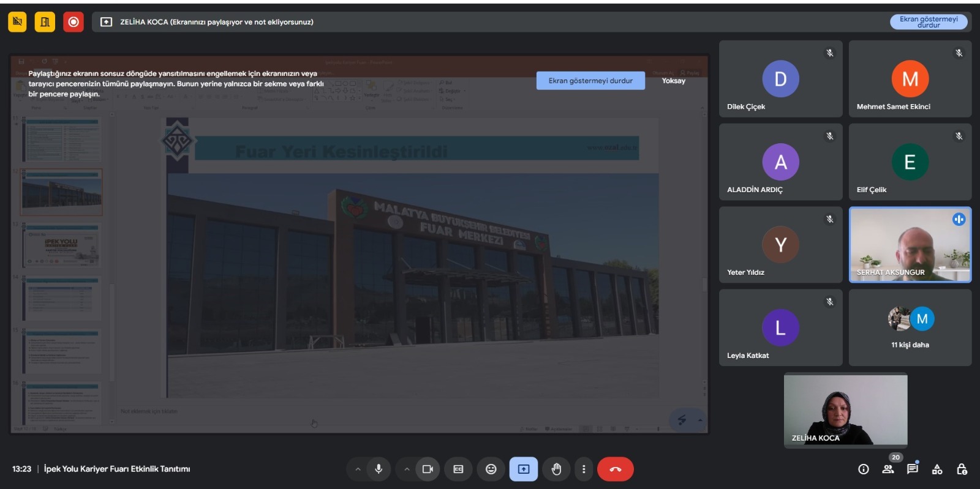Open the "11 kişi daha" participants tile
The width and height of the screenshot is (980, 489).
(910, 327)
